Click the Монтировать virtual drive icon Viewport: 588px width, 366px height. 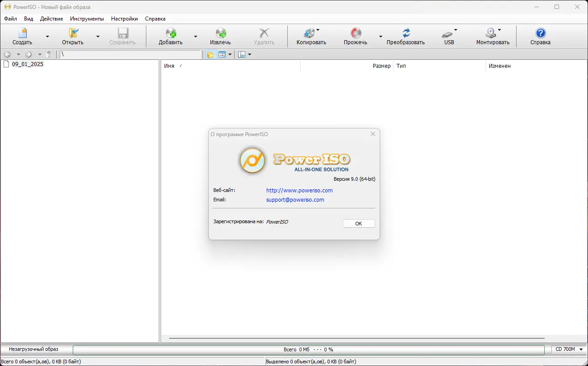click(x=491, y=33)
